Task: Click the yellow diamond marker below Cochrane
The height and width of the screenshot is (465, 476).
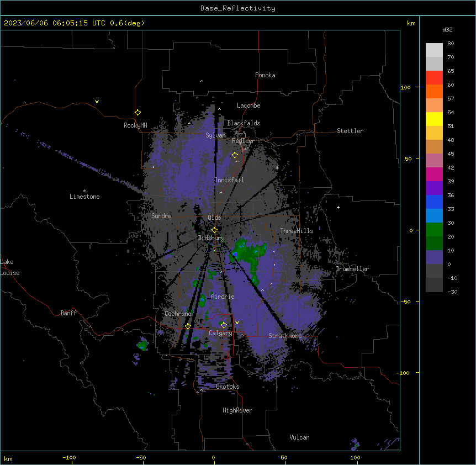Action: pos(188,326)
